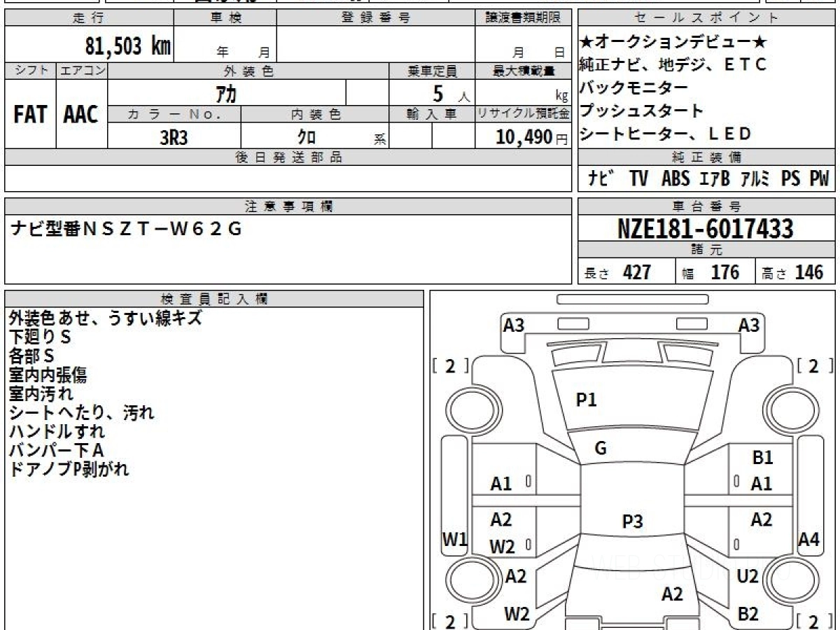The image size is (840, 630).
Task: Click the 走行 header cell
Action: coord(88,18)
